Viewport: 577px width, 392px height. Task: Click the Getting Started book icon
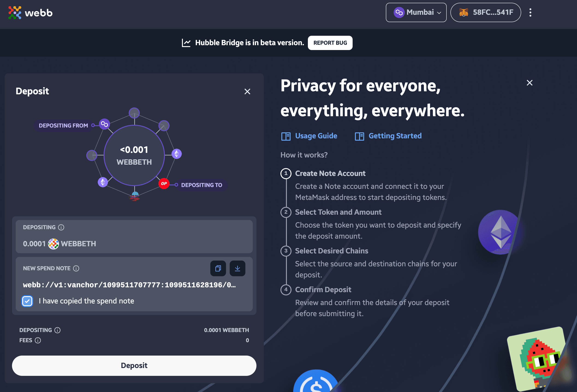click(x=359, y=136)
